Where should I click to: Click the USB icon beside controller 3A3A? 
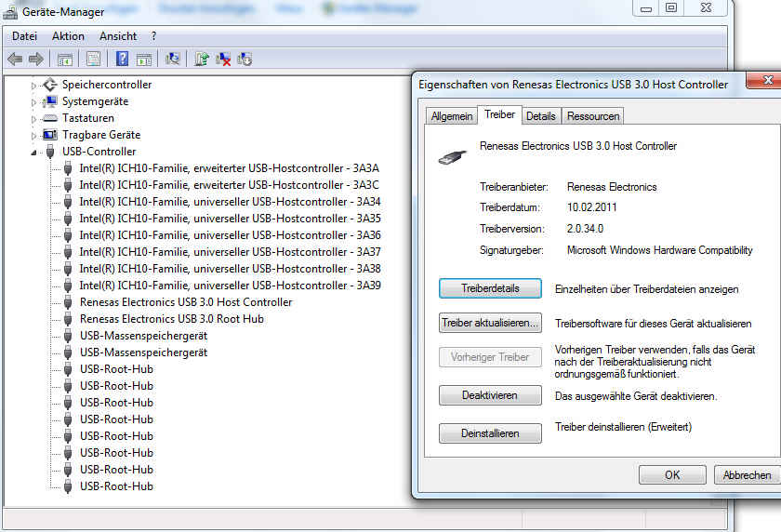[x=68, y=168]
